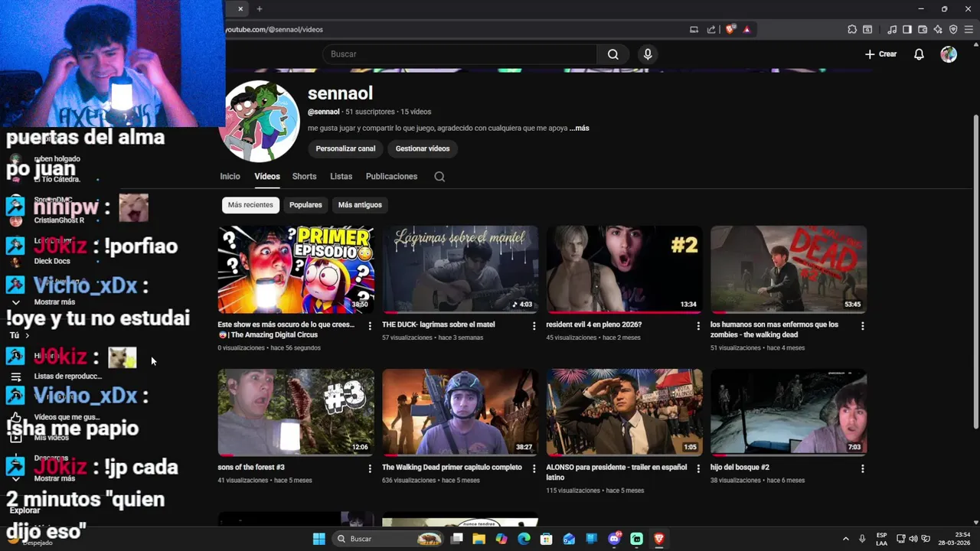This screenshot has height=551, width=980.
Task: Open options for sons of the forest #3
Action: (370, 469)
